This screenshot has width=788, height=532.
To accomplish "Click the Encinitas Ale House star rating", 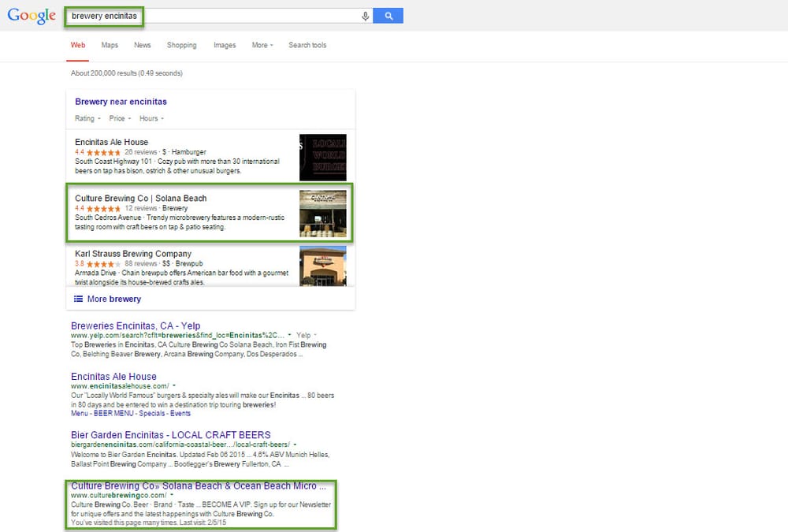I will coord(103,152).
